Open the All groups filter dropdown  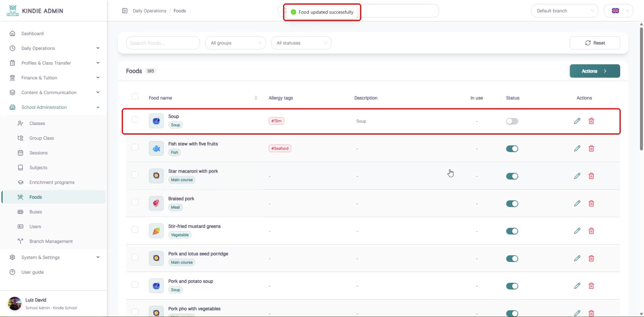235,43
